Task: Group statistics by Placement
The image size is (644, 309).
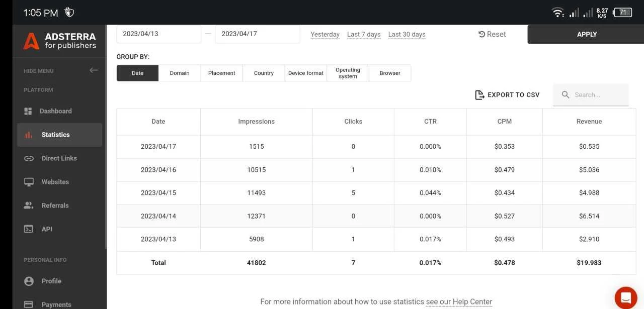Action: pos(221,73)
